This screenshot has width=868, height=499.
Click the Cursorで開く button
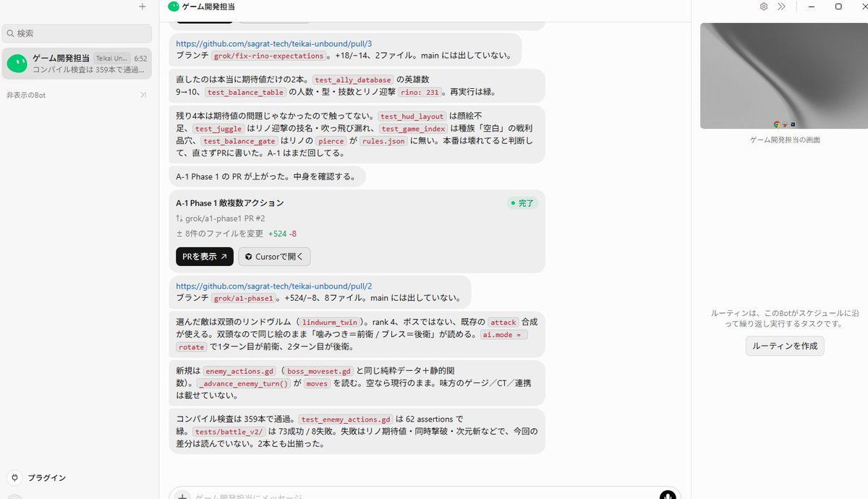[275, 256]
